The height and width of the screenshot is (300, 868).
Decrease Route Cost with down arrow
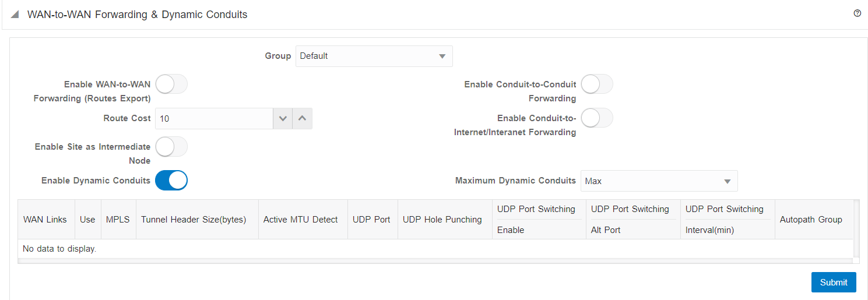coord(283,118)
